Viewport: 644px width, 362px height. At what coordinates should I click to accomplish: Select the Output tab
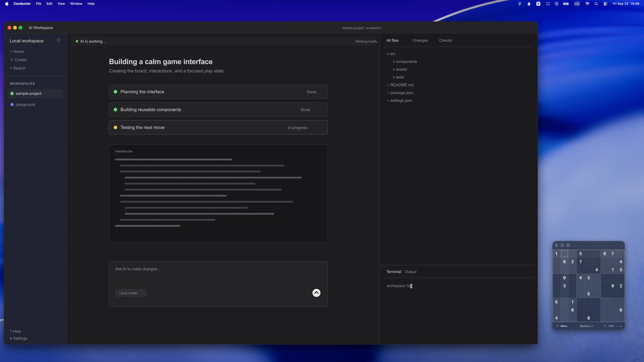pos(411,272)
